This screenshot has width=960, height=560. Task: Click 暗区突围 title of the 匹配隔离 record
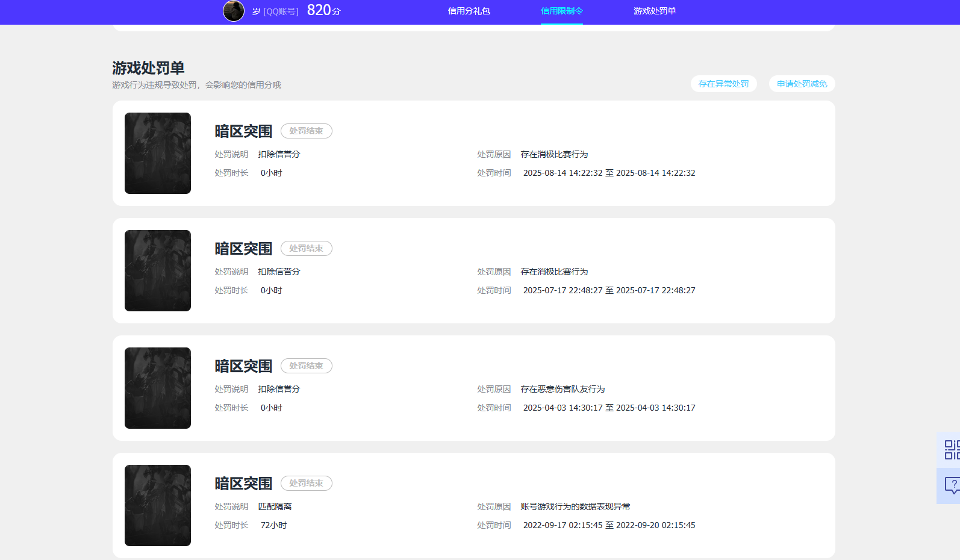coord(243,484)
